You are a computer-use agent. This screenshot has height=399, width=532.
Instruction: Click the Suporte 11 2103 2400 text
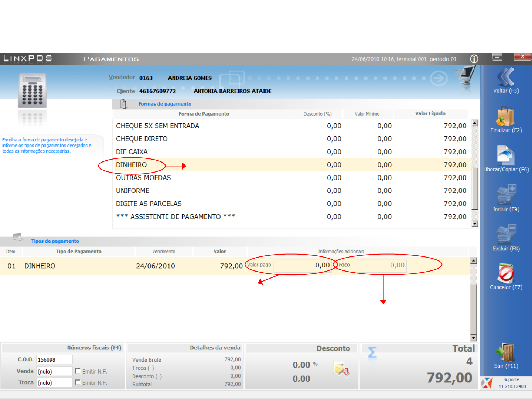(512, 383)
